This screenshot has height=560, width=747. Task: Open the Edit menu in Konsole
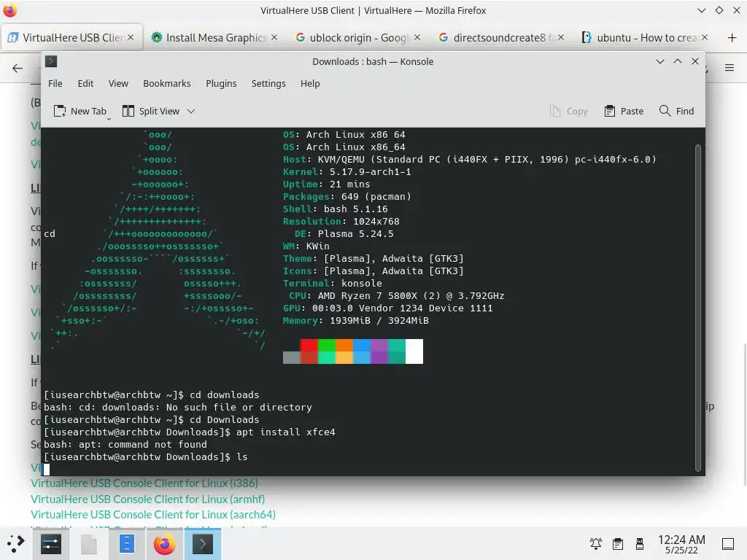pos(86,83)
